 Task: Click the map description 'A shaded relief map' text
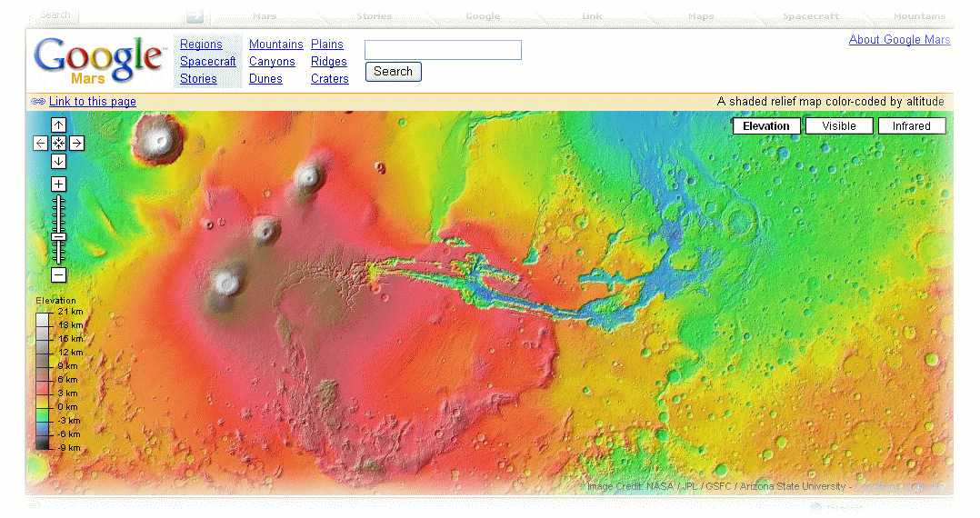830,101
